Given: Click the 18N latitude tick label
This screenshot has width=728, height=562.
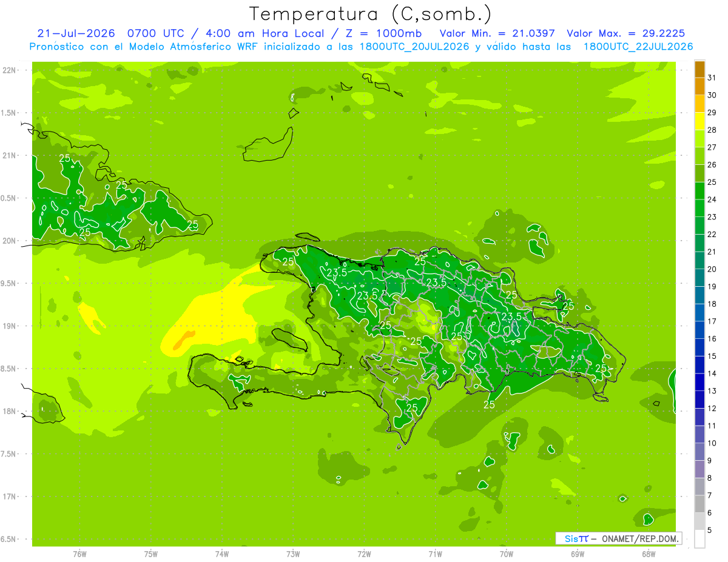Looking at the screenshot, I should [x=9, y=411].
